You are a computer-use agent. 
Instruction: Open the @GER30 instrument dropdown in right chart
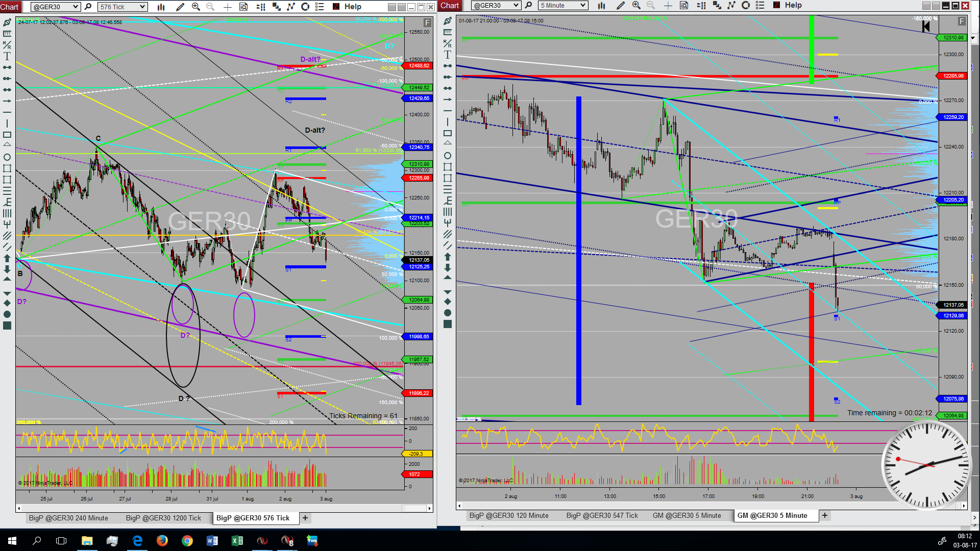496,5
